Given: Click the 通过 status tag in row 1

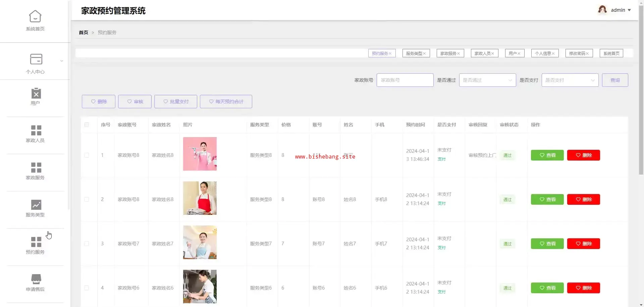Looking at the screenshot, I should [x=507, y=155].
